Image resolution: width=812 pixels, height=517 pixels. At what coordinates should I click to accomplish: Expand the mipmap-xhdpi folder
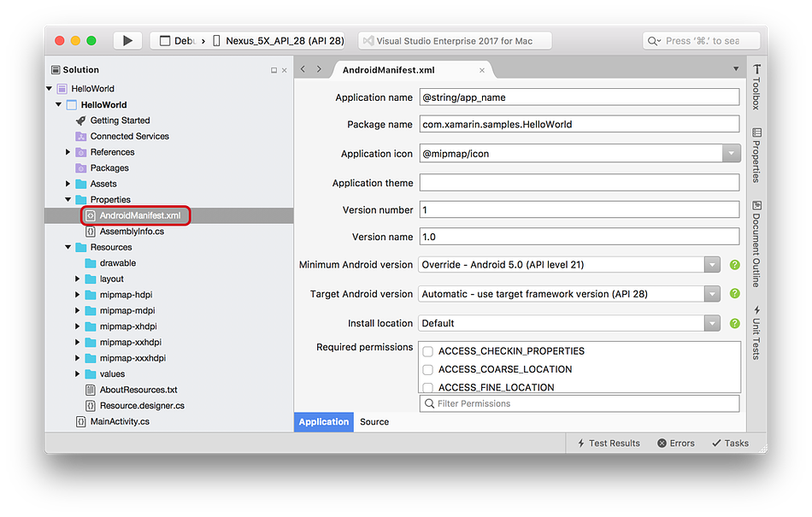77,326
